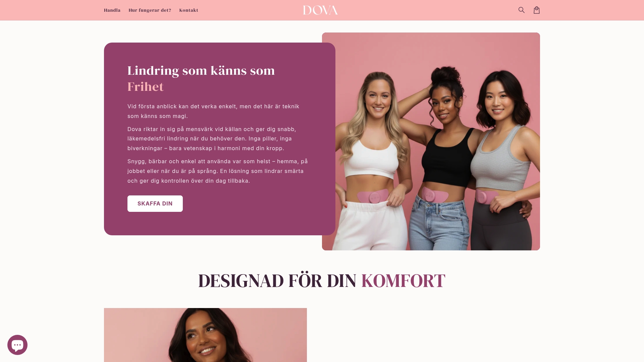This screenshot has height=362, width=644.
Task: Open the Handla menu item
Action: [112, 10]
